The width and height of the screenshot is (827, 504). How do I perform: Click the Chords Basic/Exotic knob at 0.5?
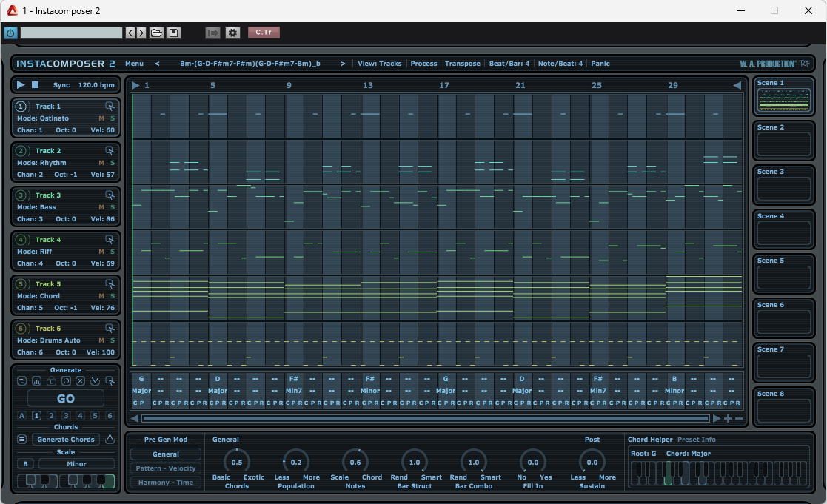point(237,462)
